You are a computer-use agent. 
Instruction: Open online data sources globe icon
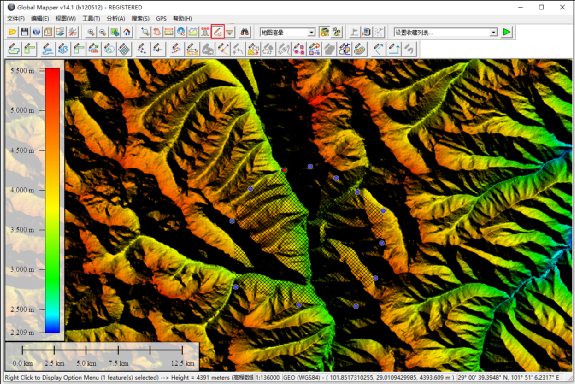pos(36,32)
